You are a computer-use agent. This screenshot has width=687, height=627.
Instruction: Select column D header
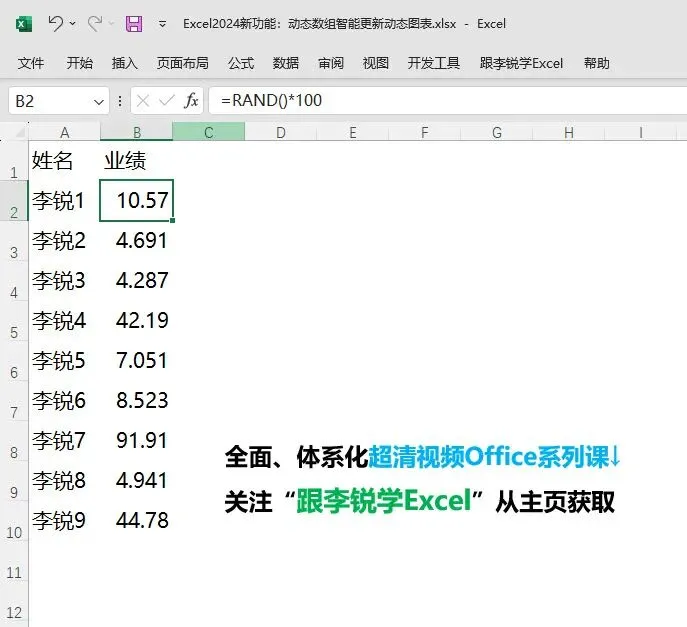280,132
